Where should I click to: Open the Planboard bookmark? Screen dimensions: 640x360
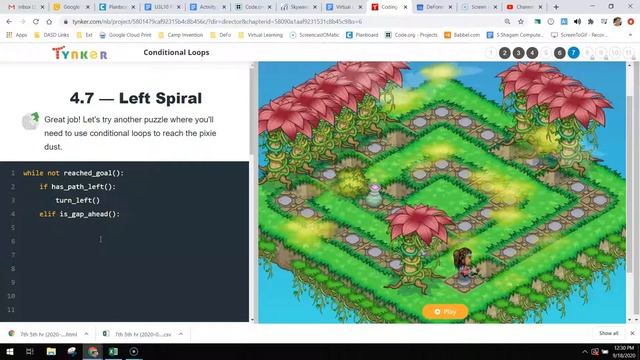pos(362,35)
